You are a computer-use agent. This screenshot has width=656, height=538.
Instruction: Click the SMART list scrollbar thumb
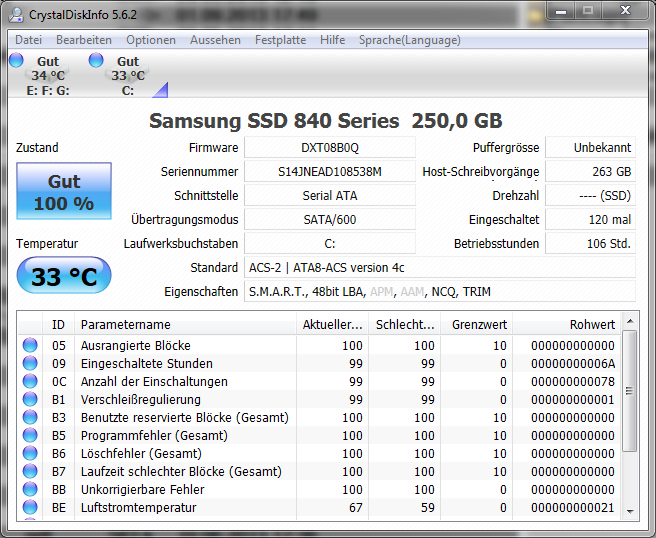coord(630,391)
